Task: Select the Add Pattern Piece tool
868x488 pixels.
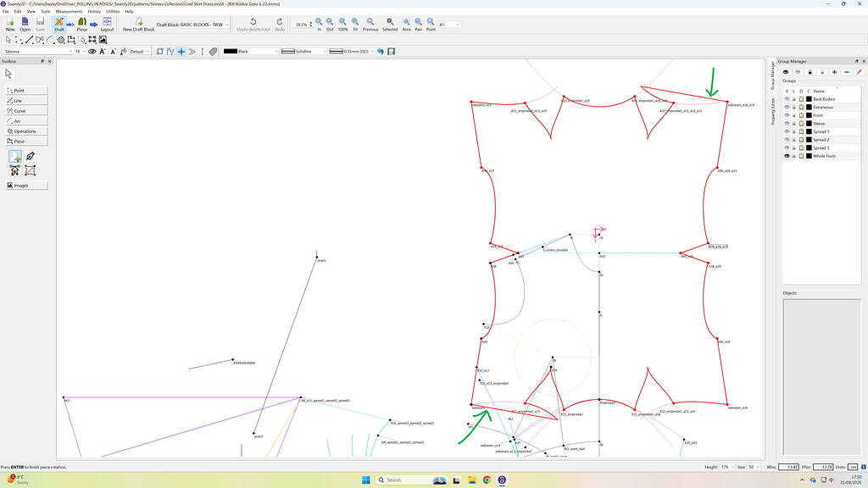Action: [15, 157]
